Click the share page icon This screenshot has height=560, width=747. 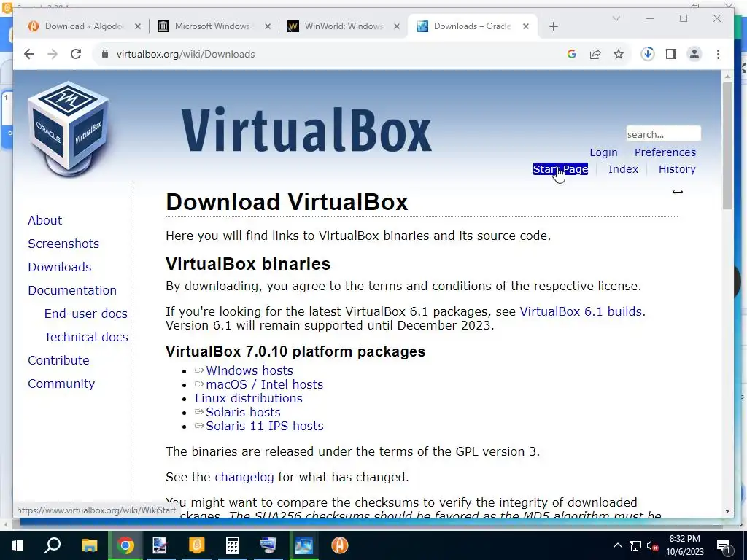pyautogui.click(x=595, y=54)
